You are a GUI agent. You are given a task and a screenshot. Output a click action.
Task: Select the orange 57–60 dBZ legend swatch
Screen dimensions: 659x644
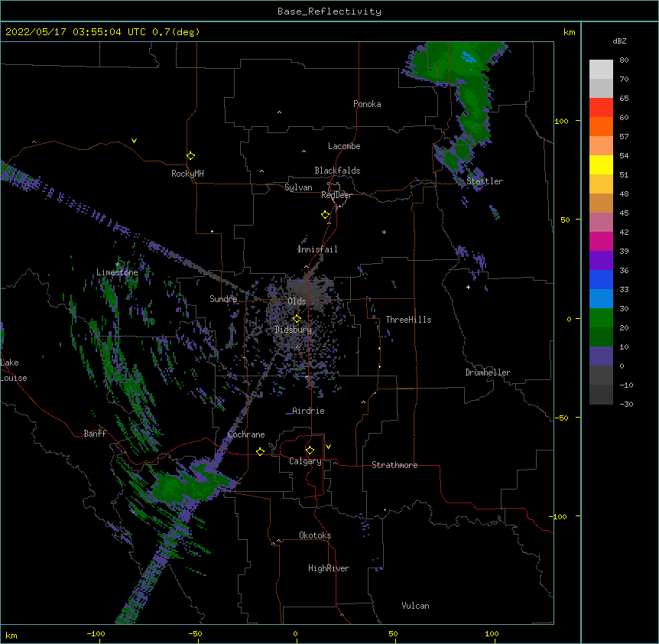[x=601, y=126]
